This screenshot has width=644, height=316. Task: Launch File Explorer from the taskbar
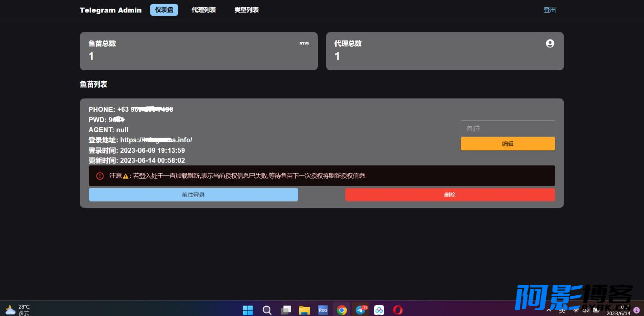(304, 310)
